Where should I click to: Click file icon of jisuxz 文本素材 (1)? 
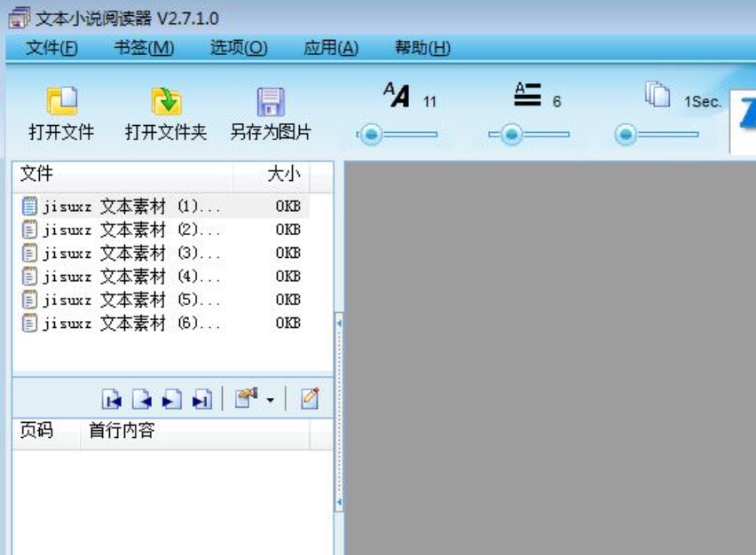pyautogui.click(x=29, y=207)
